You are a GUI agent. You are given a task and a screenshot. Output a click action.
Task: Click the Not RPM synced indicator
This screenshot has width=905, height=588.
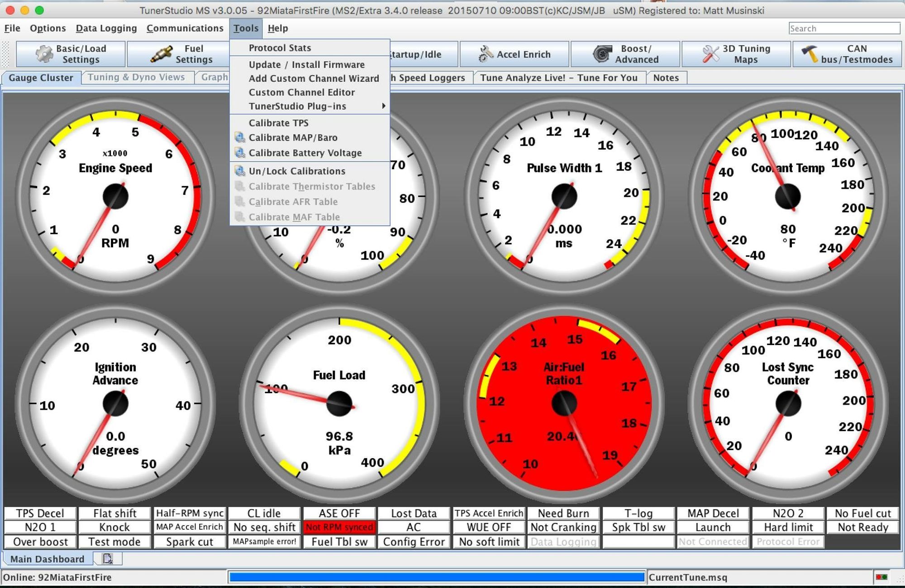click(339, 527)
